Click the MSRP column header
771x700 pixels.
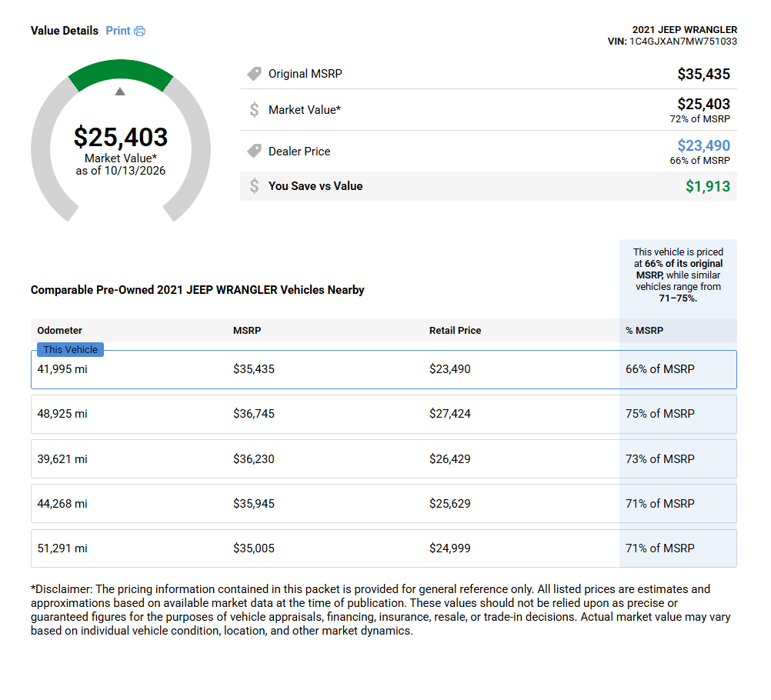click(x=247, y=330)
